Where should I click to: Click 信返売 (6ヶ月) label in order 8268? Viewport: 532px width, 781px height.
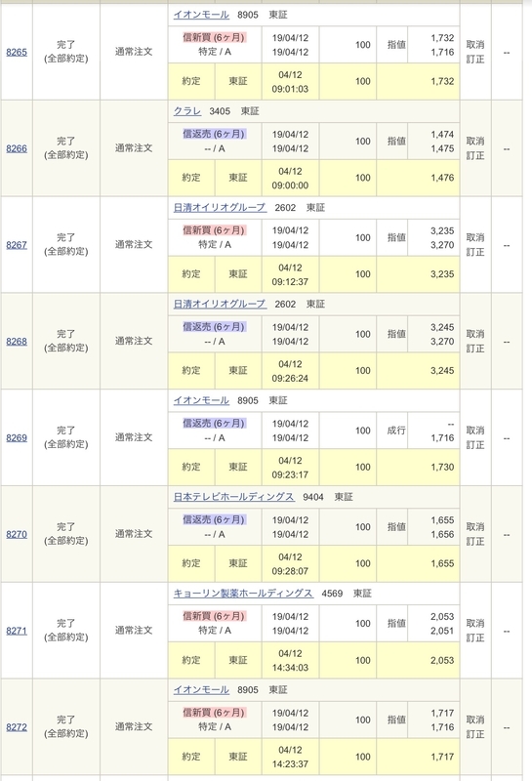click(214, 327)
